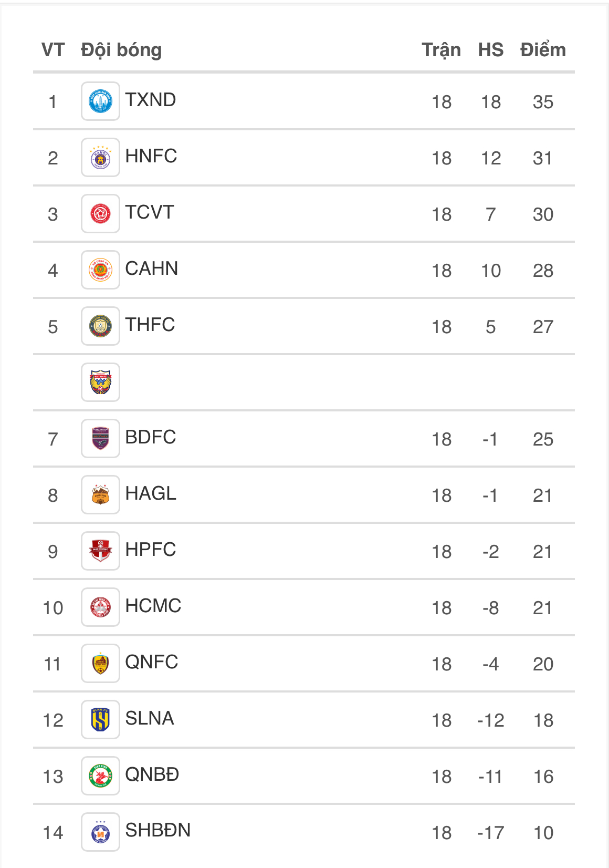Click the HAGL team badge
The image size is (609, 868).
click(x=100, y=495)
